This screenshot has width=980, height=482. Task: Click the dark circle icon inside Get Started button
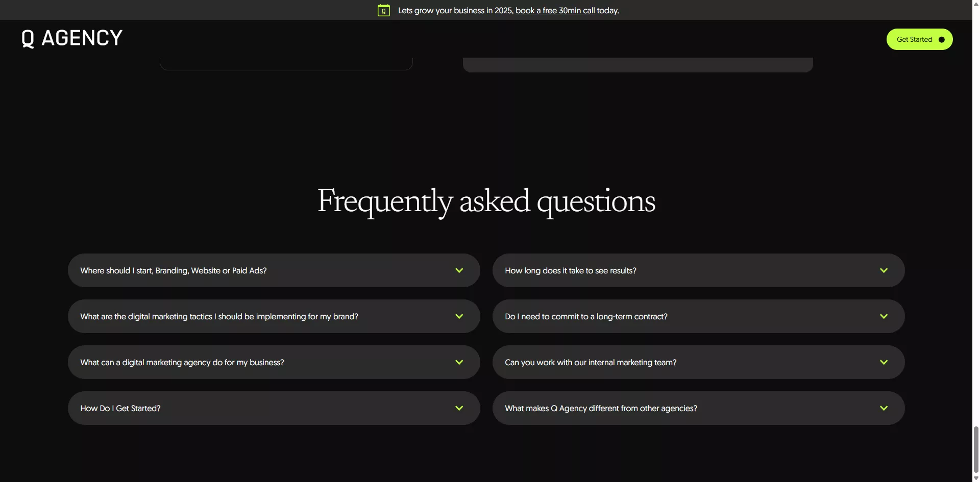pos(941,39)
